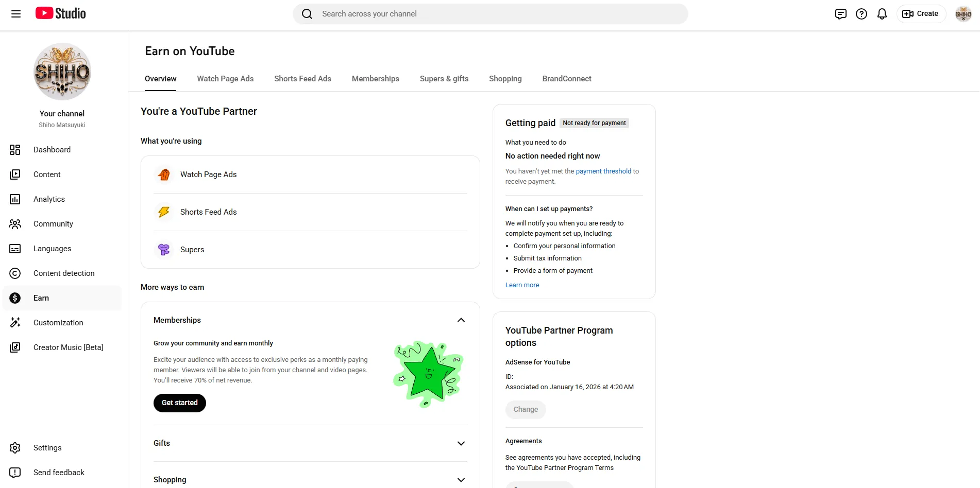Click the Creator Music icon
This screenshot has width=980, height=488.
15,347
